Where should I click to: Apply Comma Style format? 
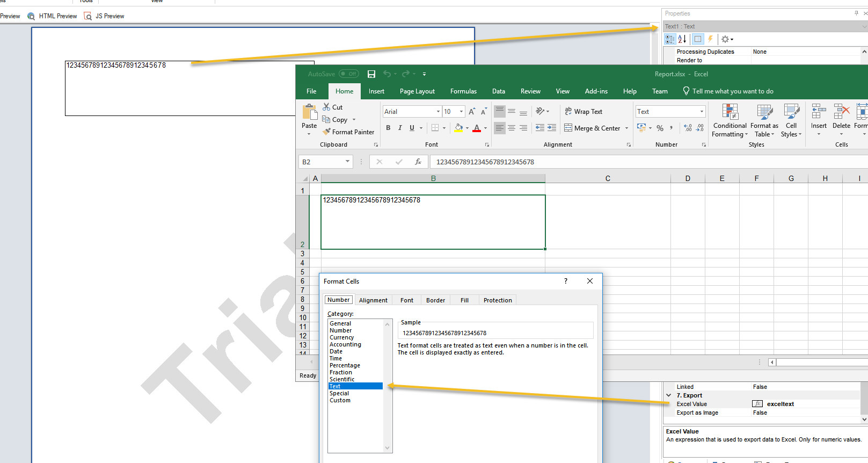[671, 128]
